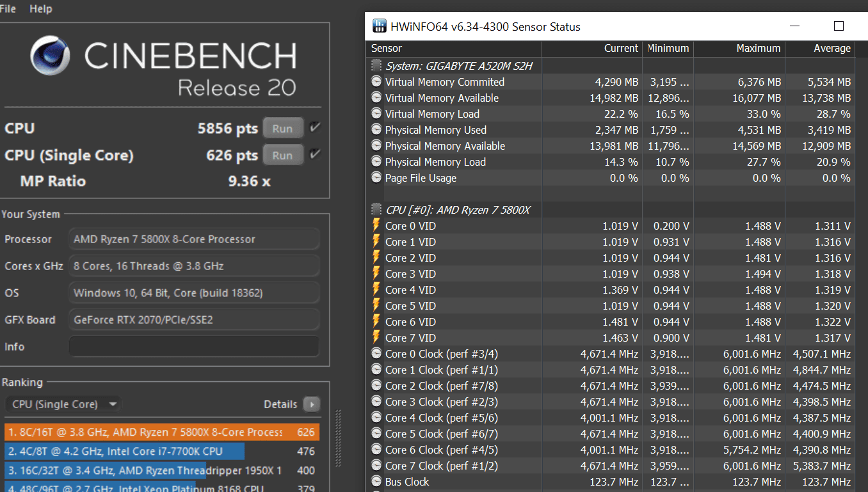Click the MP Ratio value 9.36 x
The image size is (868, 492).
tap(250, 181)
